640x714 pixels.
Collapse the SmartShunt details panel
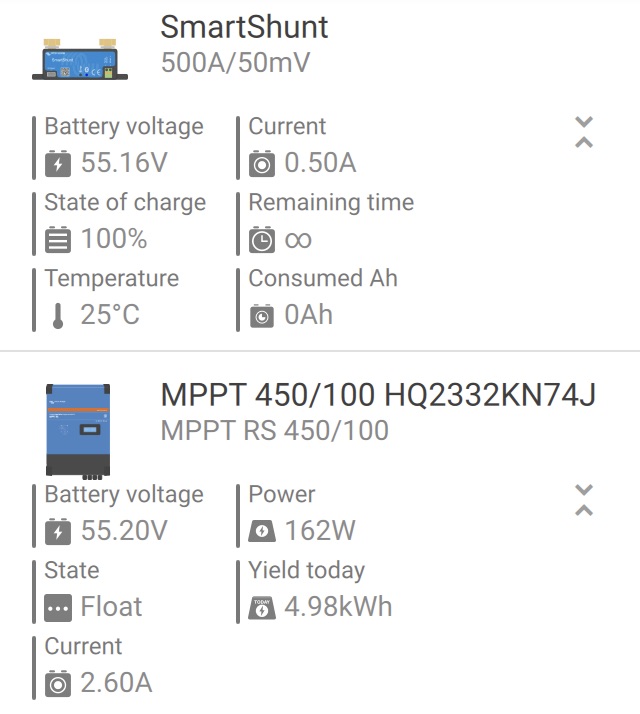584,132
